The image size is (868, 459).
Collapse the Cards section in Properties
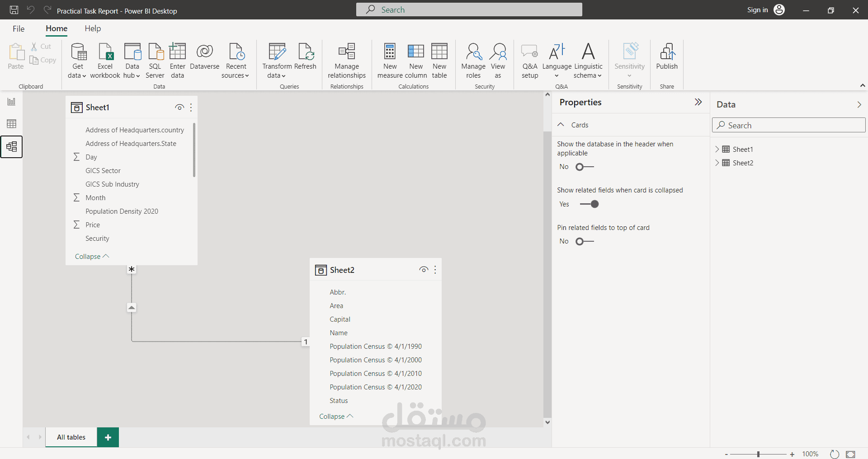tap(561, 125)
